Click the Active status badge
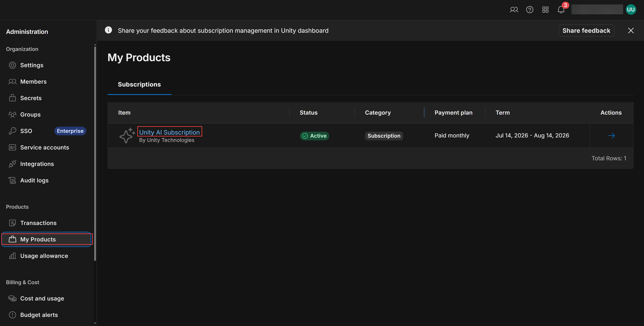The width and height of the screenshot is (644, 326). pyautogui.click(x=314, y=136)
